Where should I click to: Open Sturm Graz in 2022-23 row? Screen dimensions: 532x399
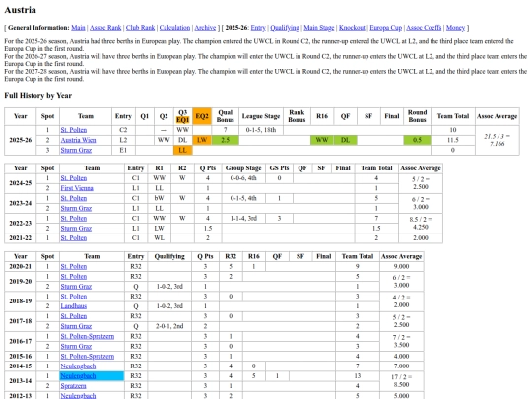[76, 228]
